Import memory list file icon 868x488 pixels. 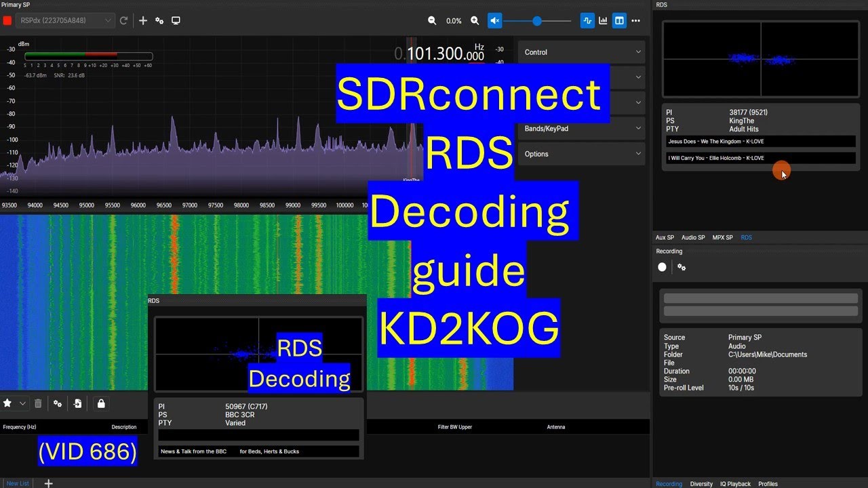pyautogui.click(x=78, y=403)
